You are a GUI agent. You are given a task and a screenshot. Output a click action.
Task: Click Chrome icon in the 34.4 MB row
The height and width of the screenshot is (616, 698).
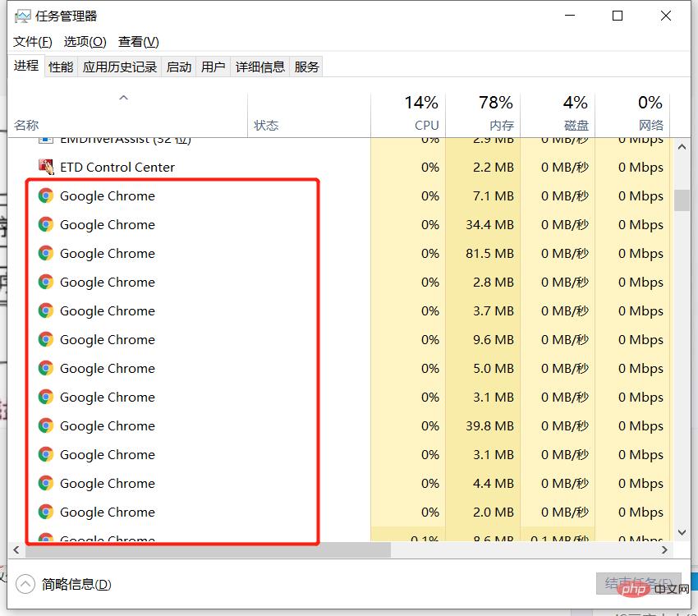coord(46,224)
